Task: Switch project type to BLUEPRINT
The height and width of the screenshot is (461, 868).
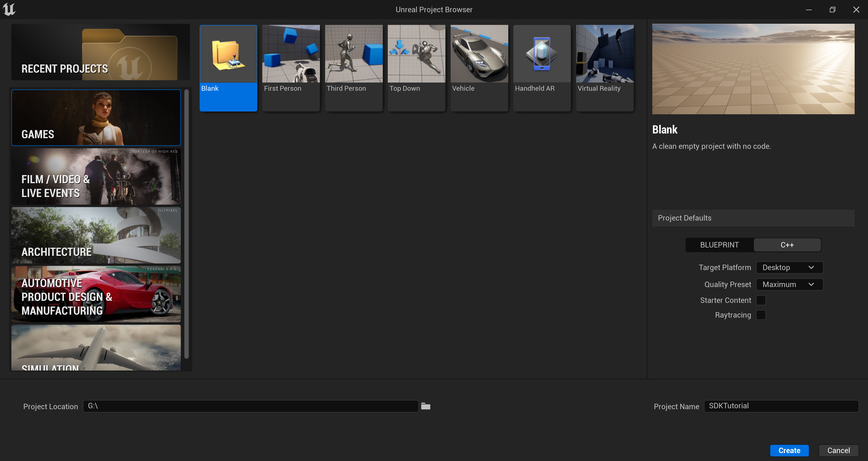Action: point(719,245)
